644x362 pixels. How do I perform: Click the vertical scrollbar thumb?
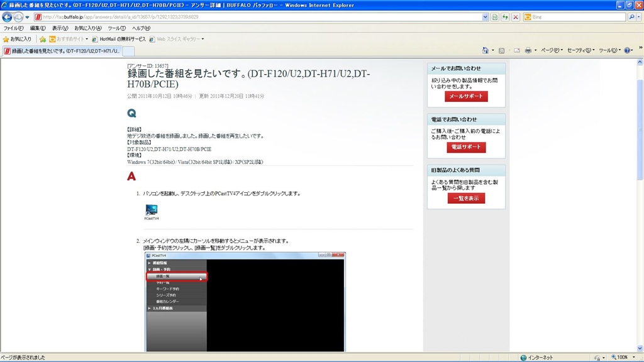640,129
